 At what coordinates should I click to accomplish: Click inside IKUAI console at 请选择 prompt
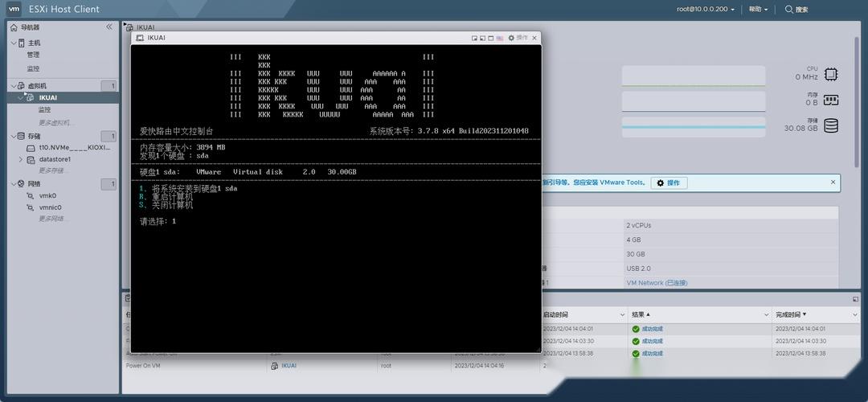pyautogui.click(x=158, y=221)
